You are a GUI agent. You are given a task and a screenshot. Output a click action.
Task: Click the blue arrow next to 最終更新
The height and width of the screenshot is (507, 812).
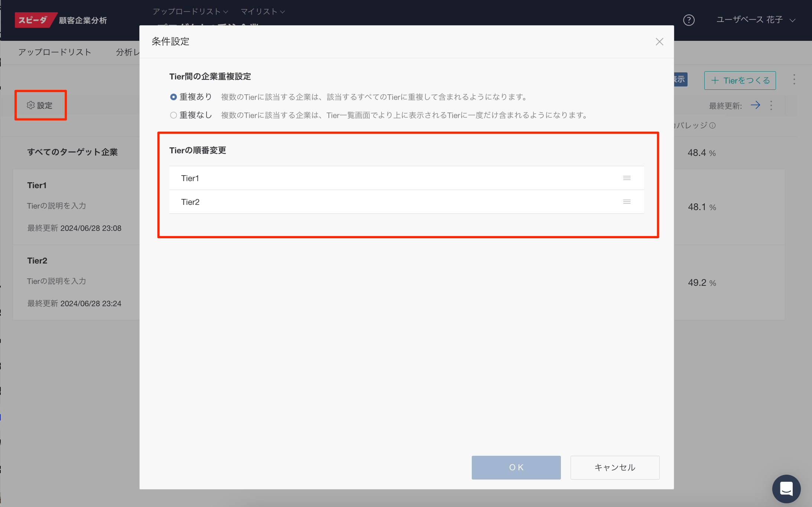[755, 105]
